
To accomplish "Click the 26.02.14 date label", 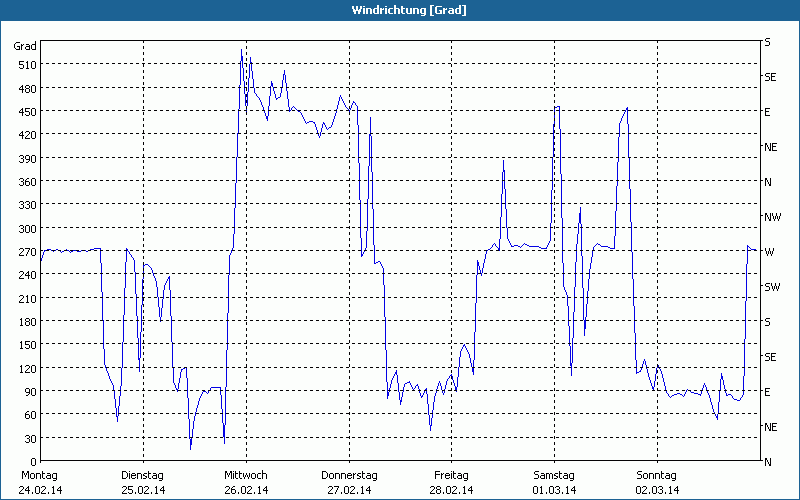I will (245, 490).
